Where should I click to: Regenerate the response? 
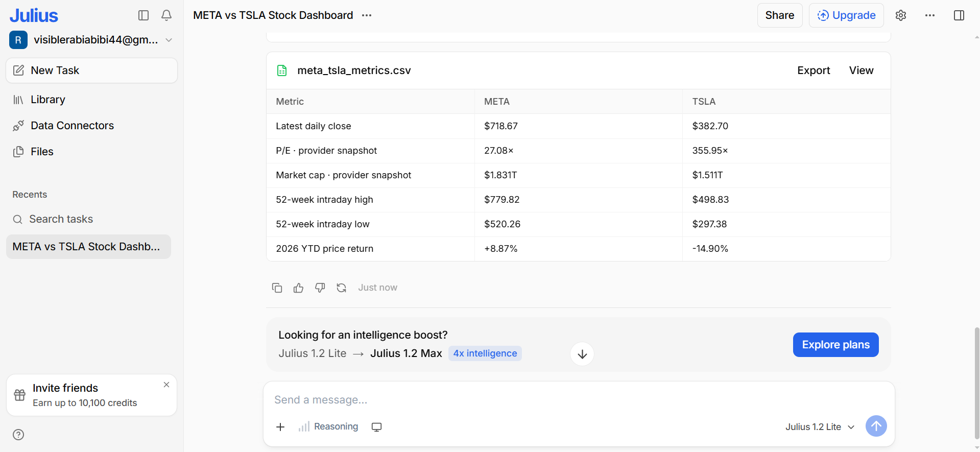[342, 288]
